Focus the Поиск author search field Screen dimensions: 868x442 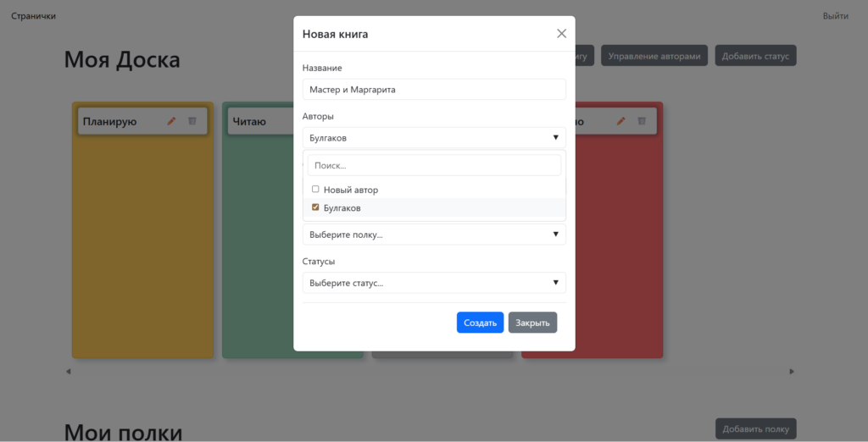pyautogui.click(x=434, y=166)
